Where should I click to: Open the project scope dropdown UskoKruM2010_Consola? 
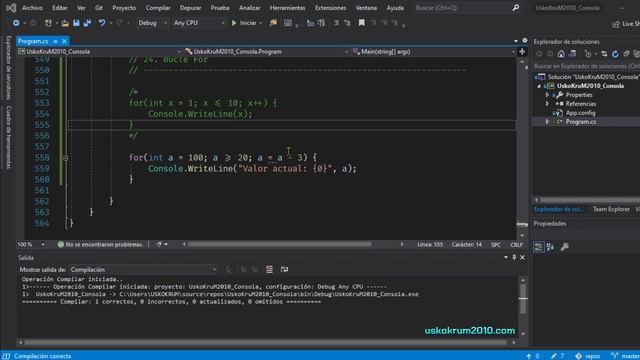point(99,52)
